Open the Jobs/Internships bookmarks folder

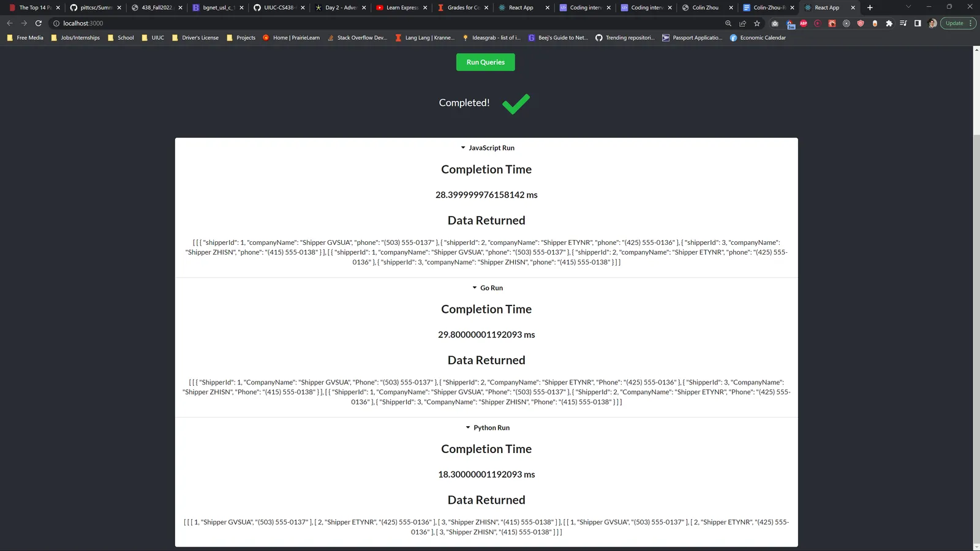click(x=75, y=37)
